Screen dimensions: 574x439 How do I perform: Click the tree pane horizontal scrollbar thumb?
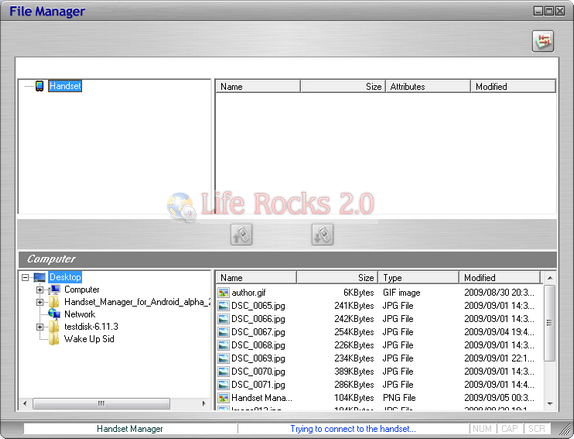pos(101,403)
